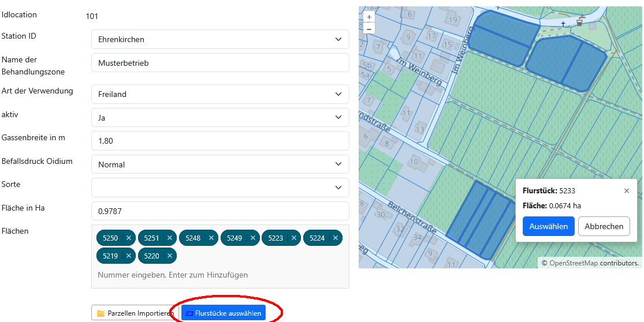Expand the empty Sorte dropdown
The image size is (644, 322).
pos(220,188)
